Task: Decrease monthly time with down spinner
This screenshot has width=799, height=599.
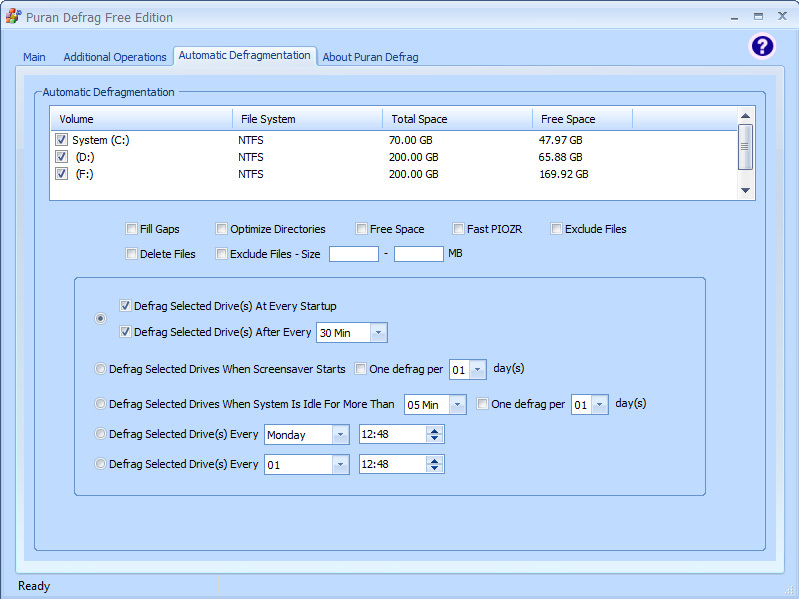Action: tap(435, 468)
